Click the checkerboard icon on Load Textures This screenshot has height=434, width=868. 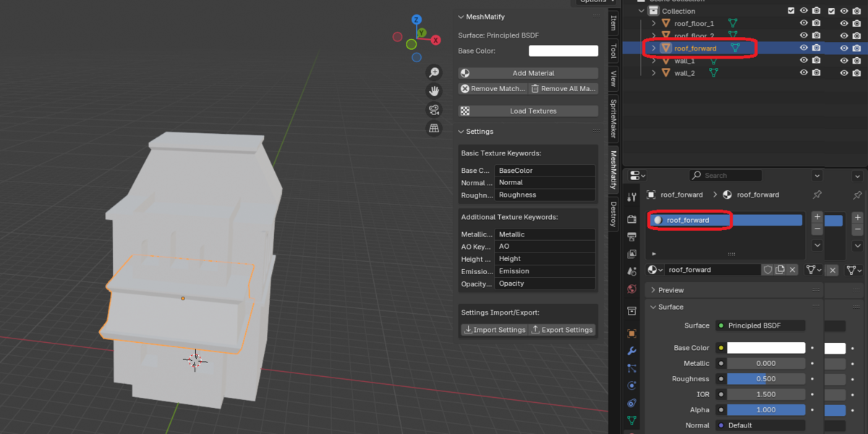pyautogui.click(x=465, y=111)
